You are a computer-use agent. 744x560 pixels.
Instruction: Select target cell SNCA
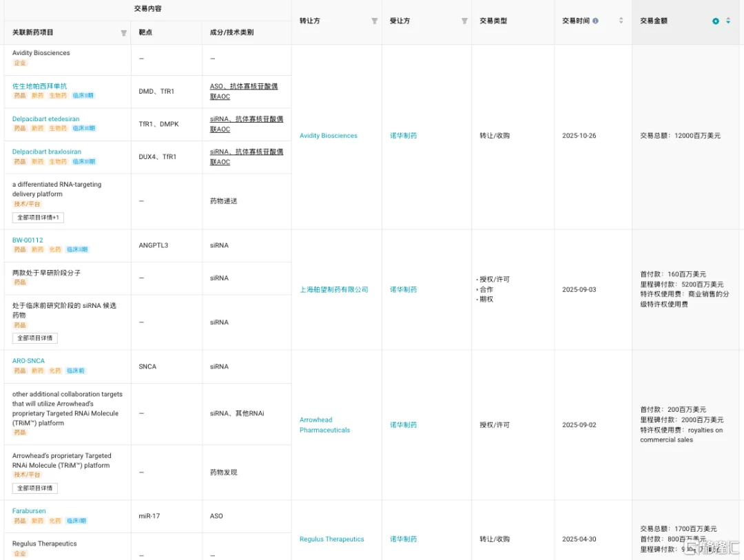pos(147,366)
